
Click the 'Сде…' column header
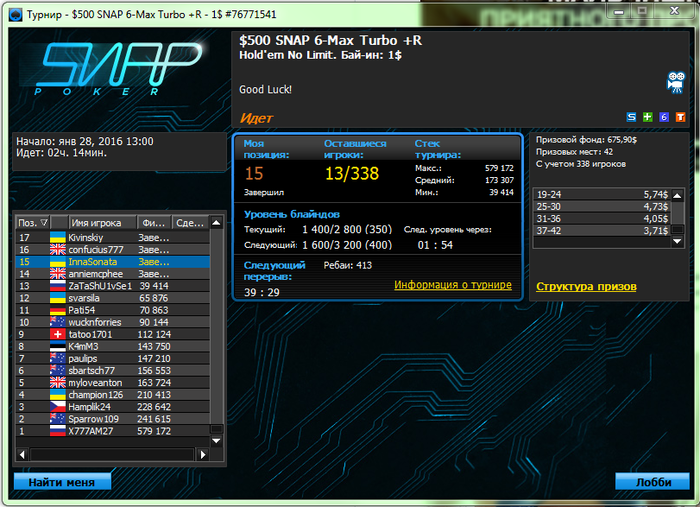click(190, 222)
